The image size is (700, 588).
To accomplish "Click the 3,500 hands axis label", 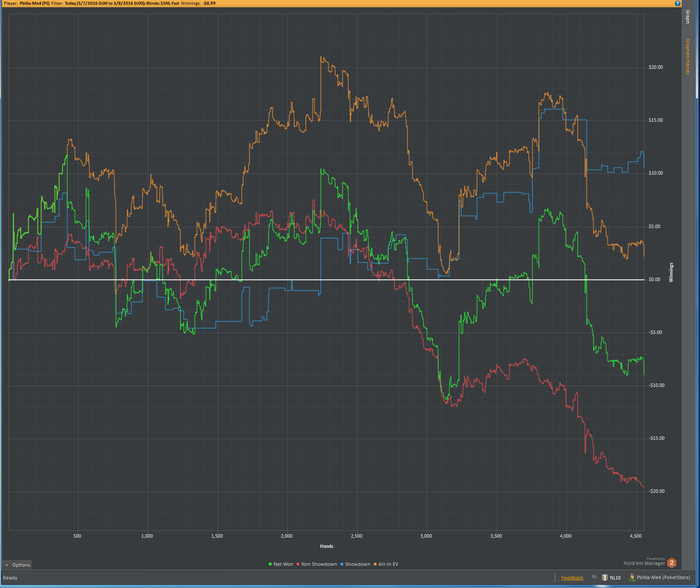I will coord(496,536).
